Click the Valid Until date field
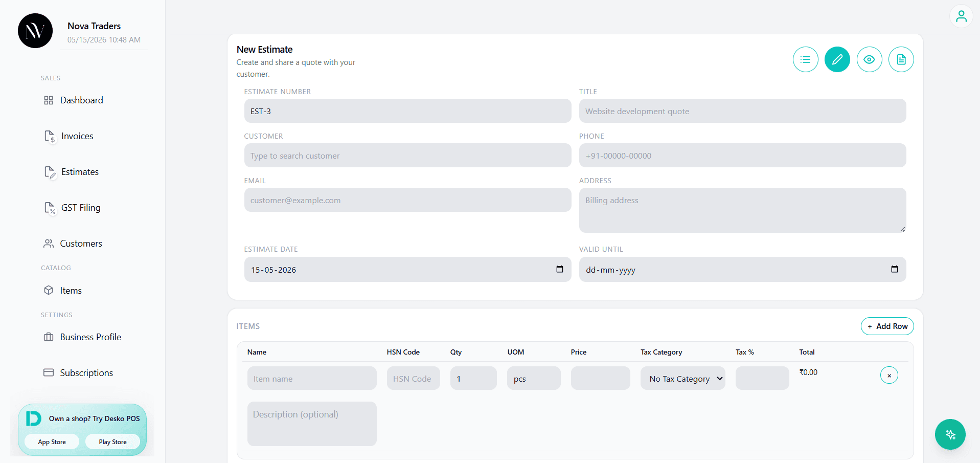 (742, 270)
